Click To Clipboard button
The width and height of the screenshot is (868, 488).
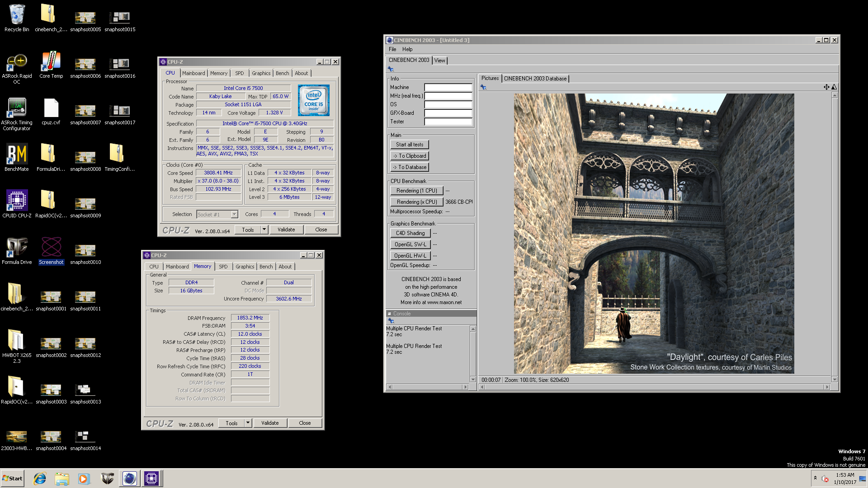410,156
